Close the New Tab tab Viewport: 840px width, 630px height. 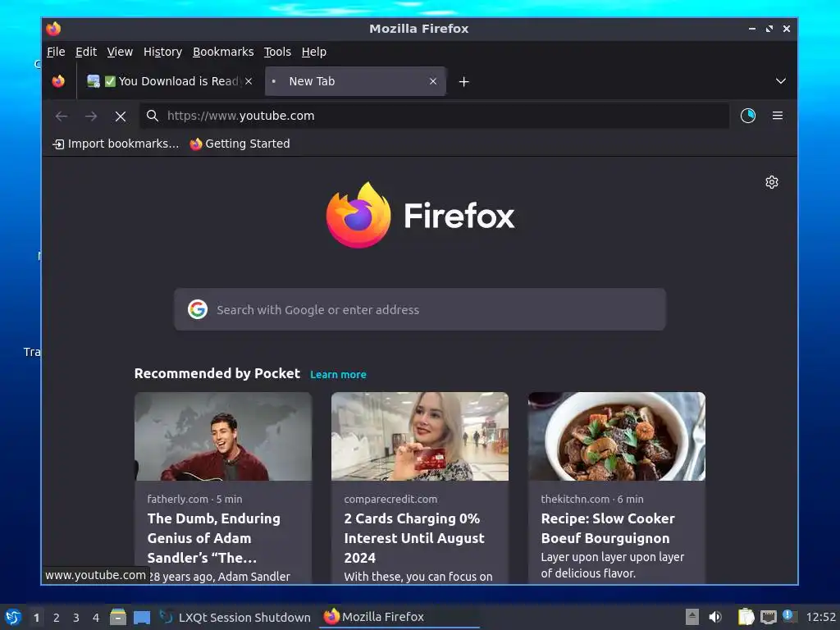(x=433, y=81)
